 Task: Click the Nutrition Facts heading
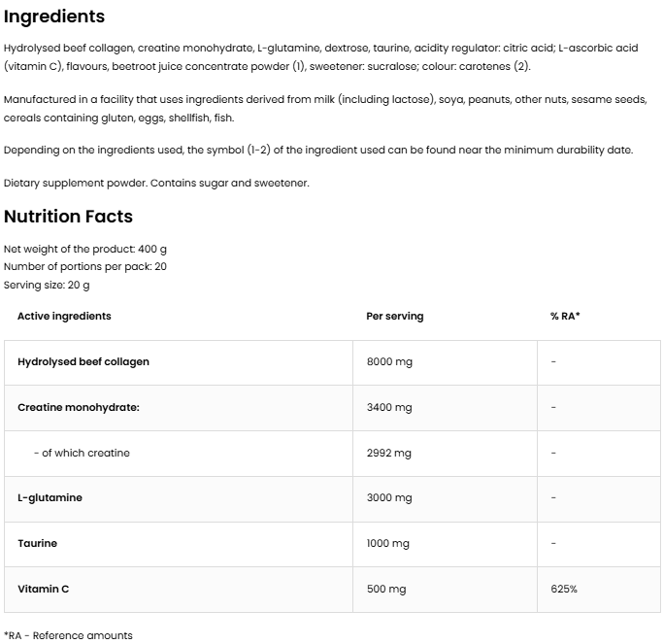click(x=68, y=217)
